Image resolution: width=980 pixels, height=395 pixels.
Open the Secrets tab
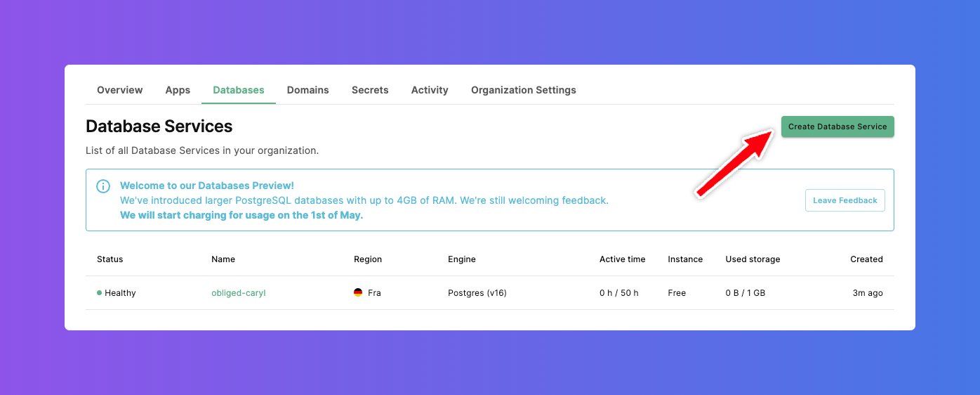pos(370,90)
